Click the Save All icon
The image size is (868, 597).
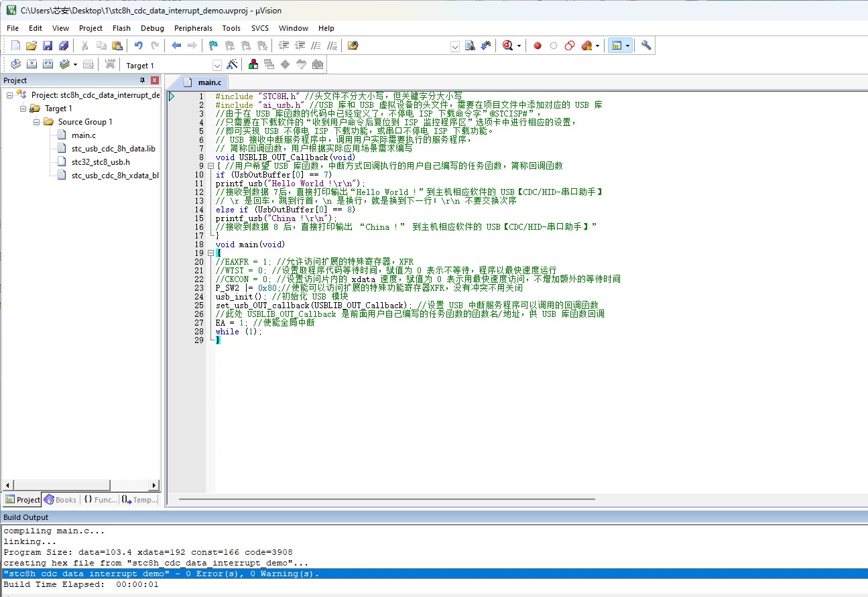click(64, 46)
